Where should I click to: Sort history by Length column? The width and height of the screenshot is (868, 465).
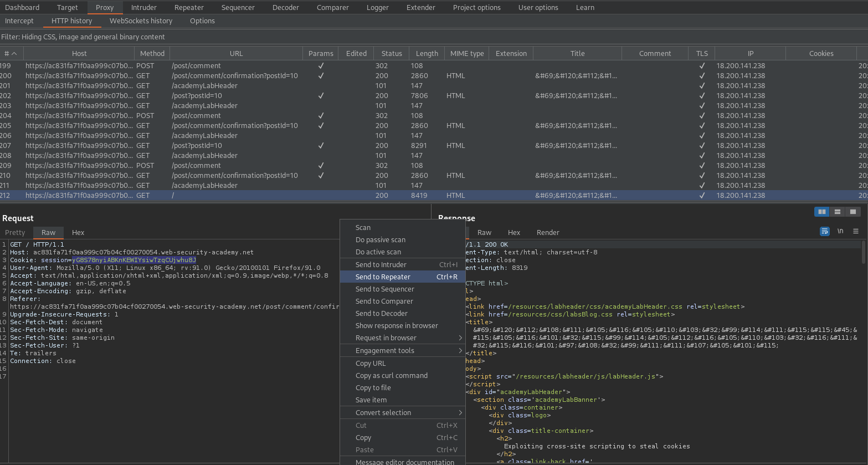(427, 54)
